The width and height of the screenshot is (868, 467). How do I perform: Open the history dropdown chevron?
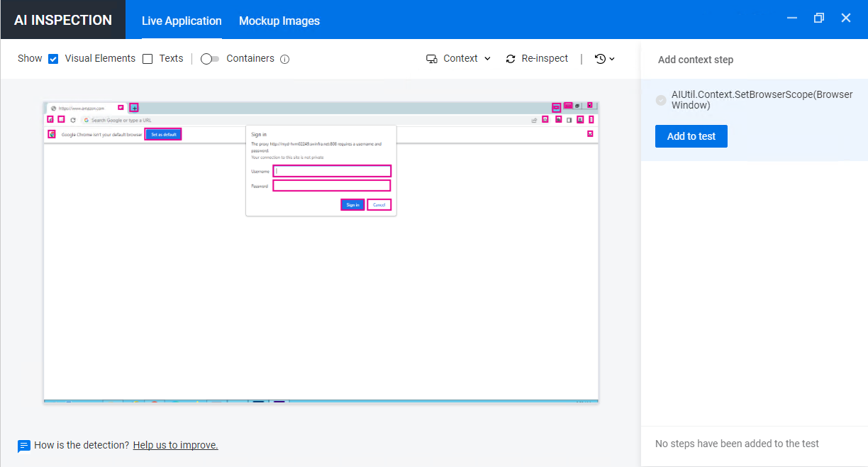(x=611, y=58)
